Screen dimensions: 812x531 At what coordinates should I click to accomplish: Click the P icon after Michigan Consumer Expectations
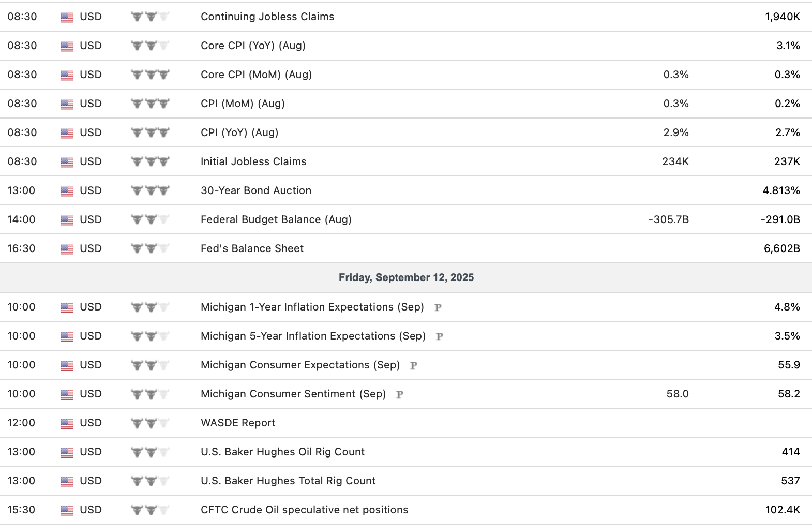click(x=414, y=365)
